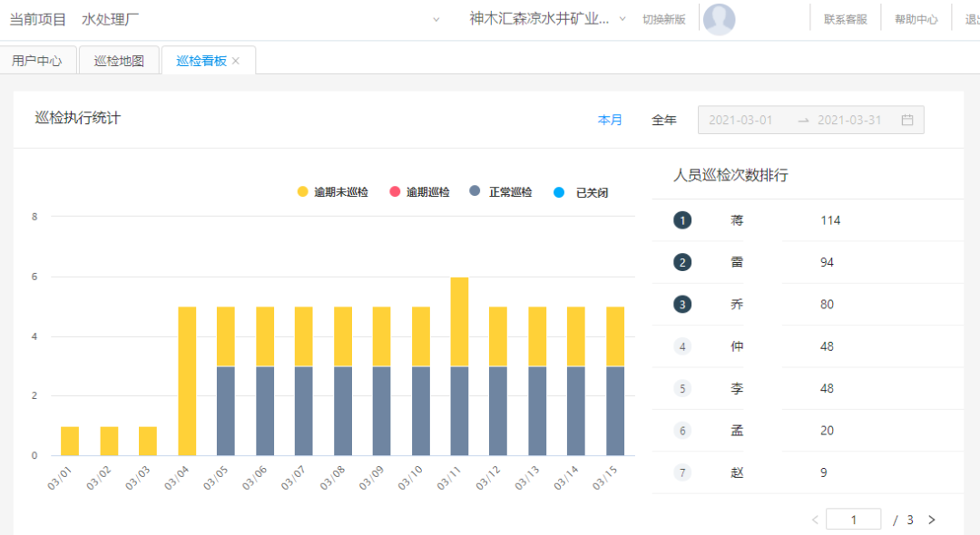Click 切换新版 link
Screen dimensions: 980x535
tap(663, 19)
